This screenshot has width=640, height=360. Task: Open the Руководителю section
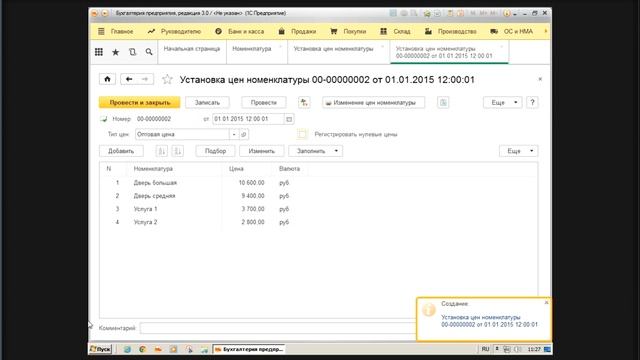pos(174,31)
